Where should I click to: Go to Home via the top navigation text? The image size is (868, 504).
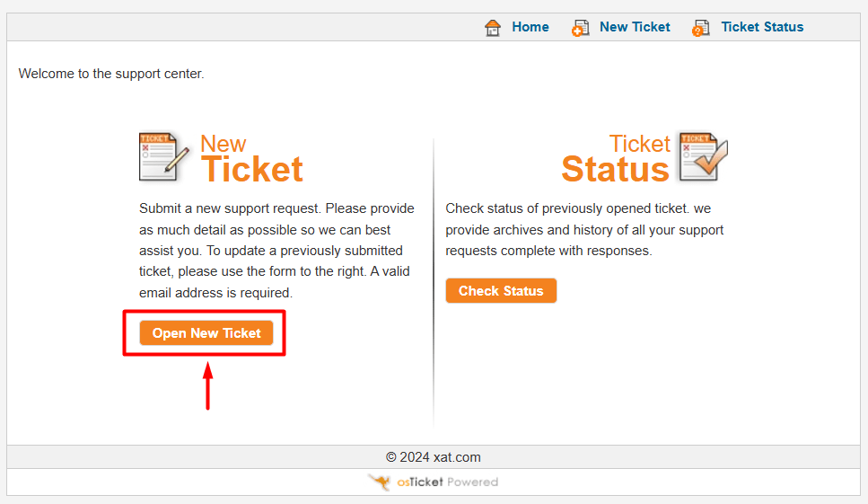click(x=530, y=27)
